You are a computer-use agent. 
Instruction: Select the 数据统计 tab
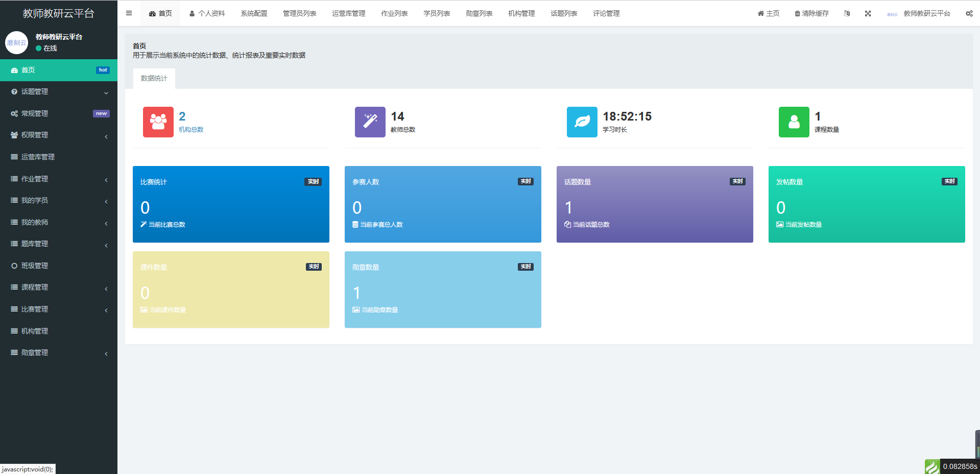tap(154, 79)
